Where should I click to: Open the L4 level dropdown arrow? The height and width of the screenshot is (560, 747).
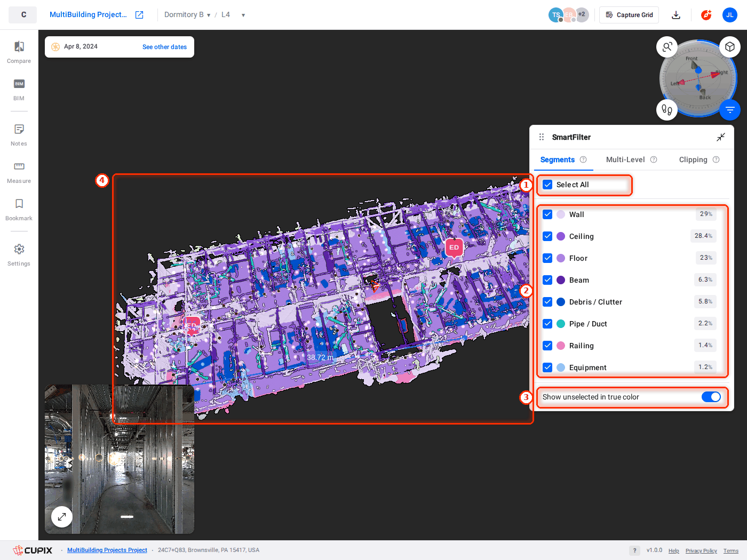(x=243, y=15)
